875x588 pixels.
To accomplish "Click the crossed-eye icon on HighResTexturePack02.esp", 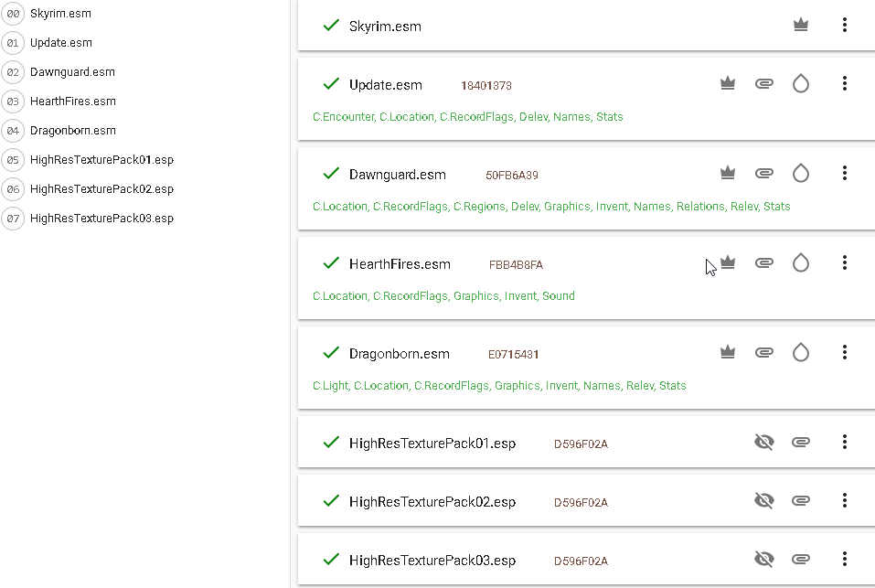I will [x=764, y=500].
